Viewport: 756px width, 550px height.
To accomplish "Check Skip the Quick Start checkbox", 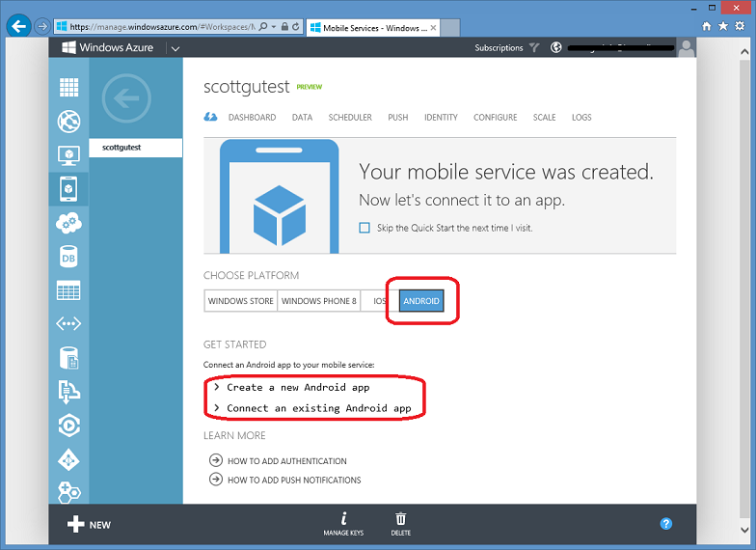I will (x=364, y=228).
